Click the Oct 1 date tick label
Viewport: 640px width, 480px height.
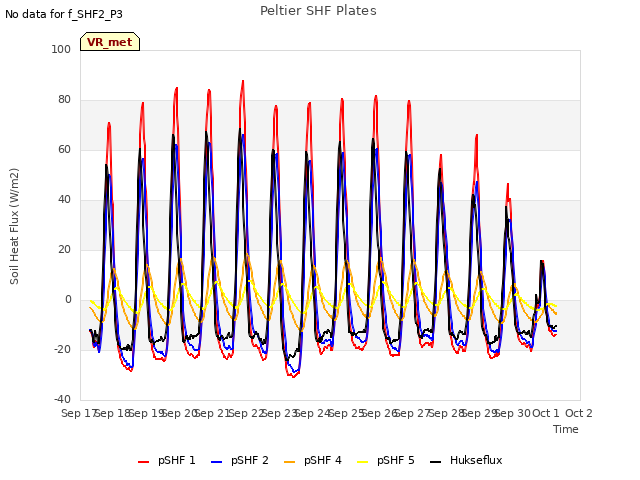point(545,413)
